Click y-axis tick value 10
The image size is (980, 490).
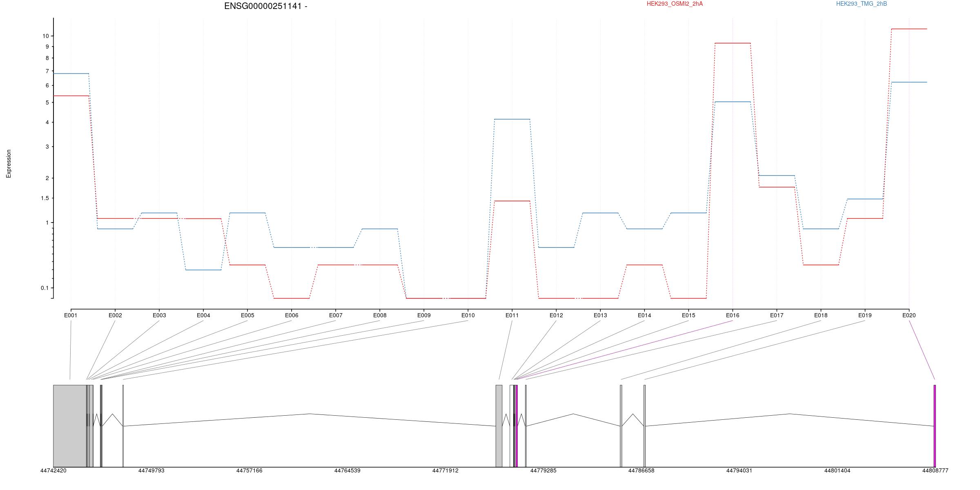[x=45, y=36]
